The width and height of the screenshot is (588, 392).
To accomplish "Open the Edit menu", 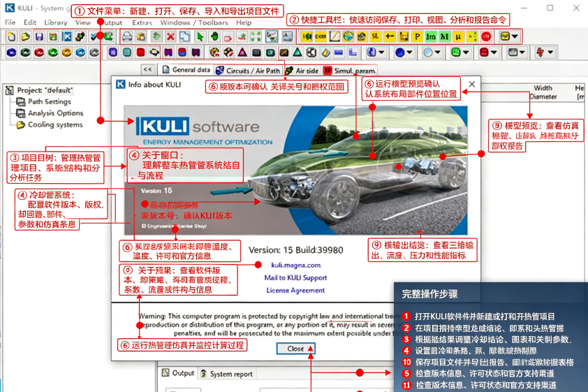I will pos(30,22).
